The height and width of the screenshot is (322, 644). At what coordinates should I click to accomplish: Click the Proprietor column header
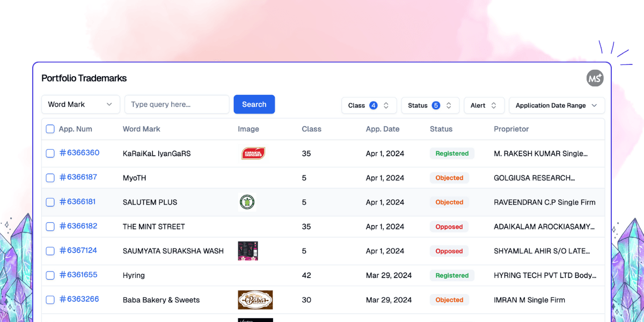[x=511, y=129]
